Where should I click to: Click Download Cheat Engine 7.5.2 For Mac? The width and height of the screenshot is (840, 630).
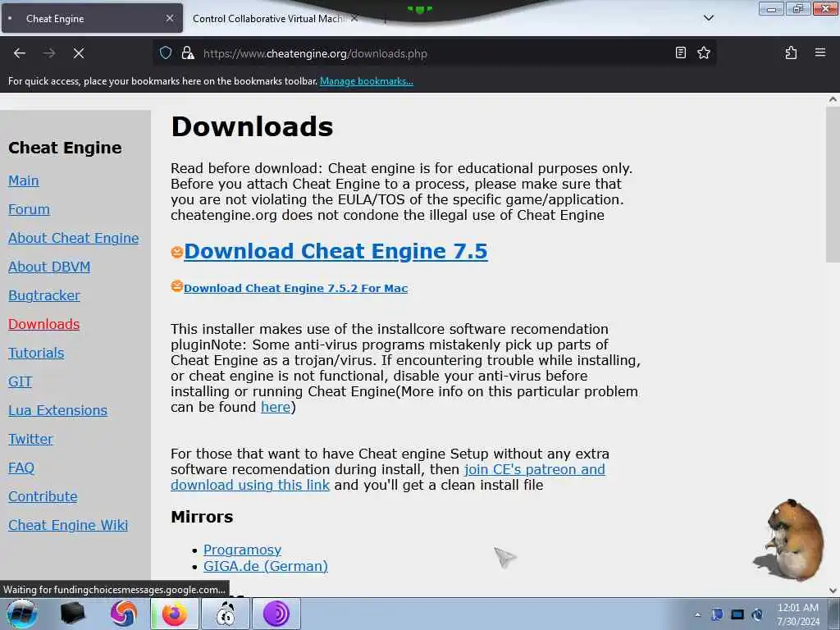pyautogui.click(x=295, y=288)
